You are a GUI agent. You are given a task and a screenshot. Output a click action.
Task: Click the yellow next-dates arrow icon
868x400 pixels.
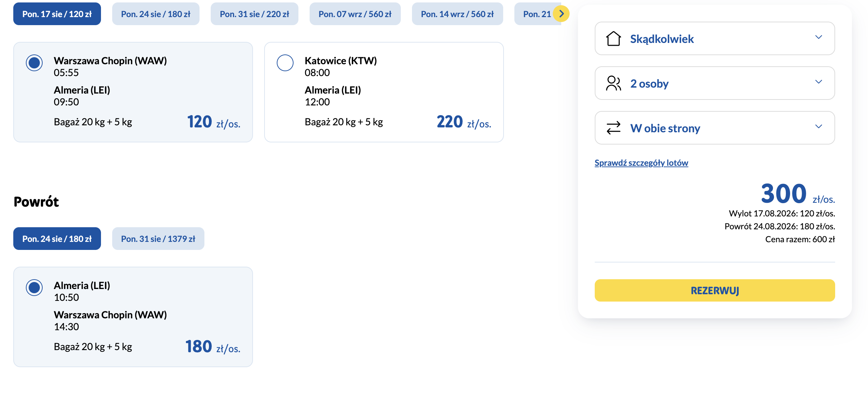[x=561, y=14]
